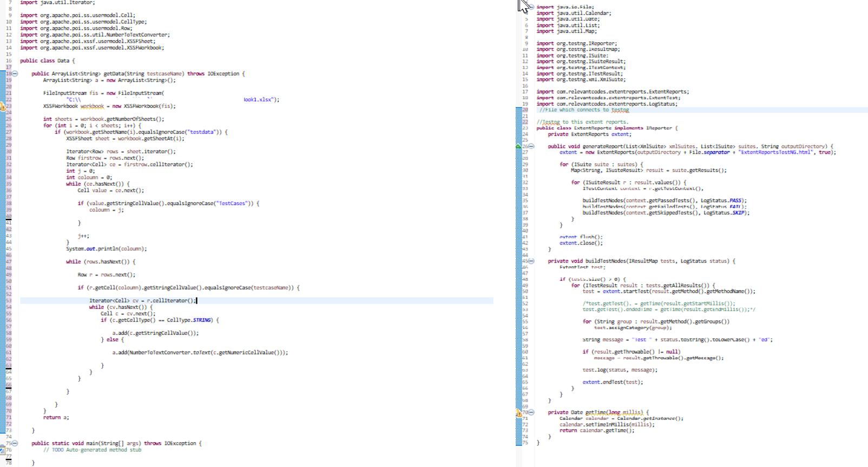Click the 'import java.util.Map;' line
The width and height of the screenshot is (868, 467).
pos(567,31)
